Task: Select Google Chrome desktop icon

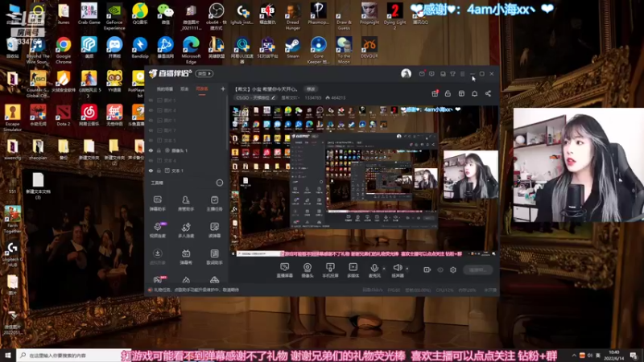Action: coord(64,50)
